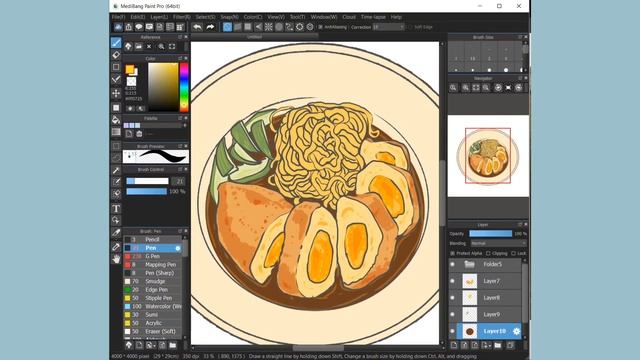Image resolution: width=640 pixels, height=360 pixels.
Task: Add a new layer at bottom of Layer panel
Action: point(454,345)
